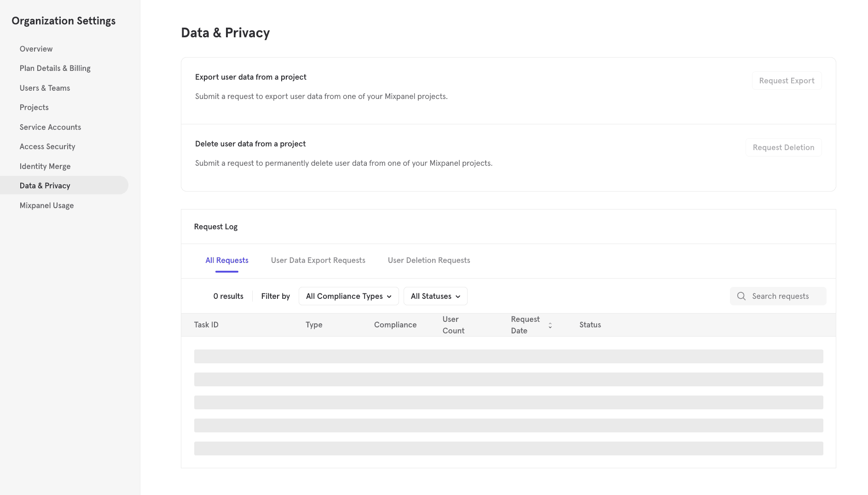Open the All Compliance Types dropdown
Screen dimensions: 868x495
click(x=348, y=296)
